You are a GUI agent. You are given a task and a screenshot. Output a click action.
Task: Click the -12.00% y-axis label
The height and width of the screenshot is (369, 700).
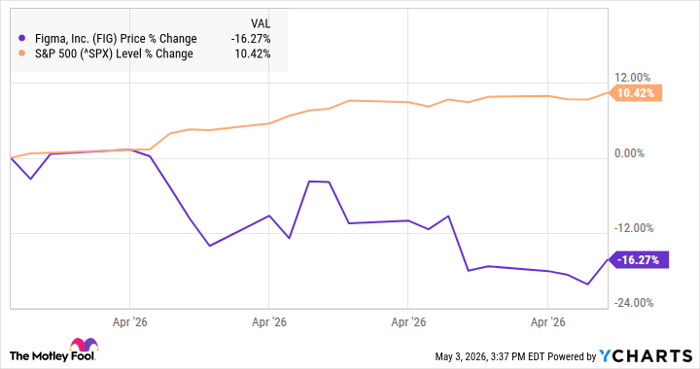pos(634,228)
